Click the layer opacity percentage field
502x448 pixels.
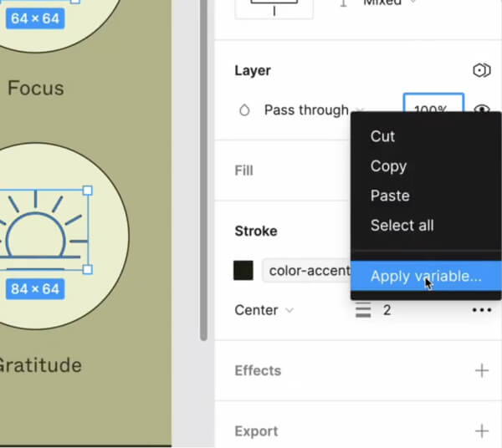click(433, 104)
